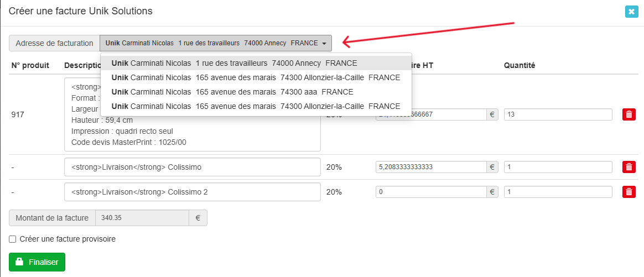Viewport: 644px width, 277px height.
Task: Click the N° produit column header
Action: pos(30,65)
